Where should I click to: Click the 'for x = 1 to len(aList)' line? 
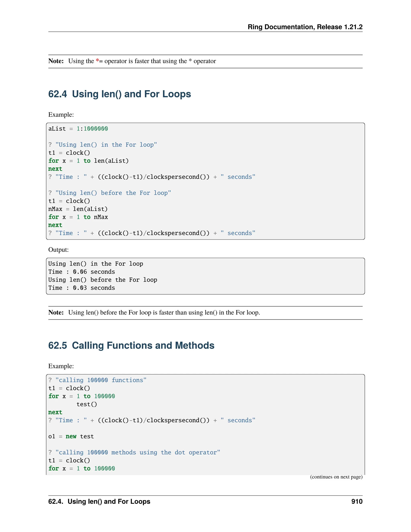[88, 161]
